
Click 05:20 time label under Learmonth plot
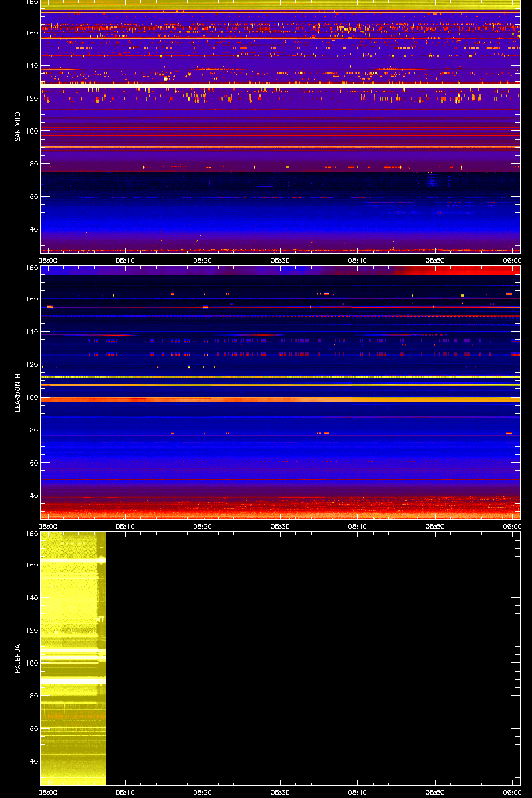tap(203, 527)
